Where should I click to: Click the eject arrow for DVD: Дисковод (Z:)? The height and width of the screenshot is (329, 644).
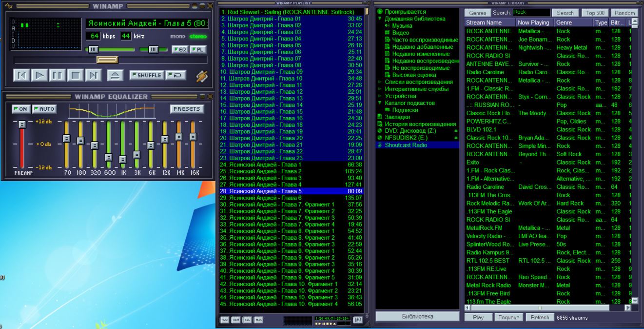pos(456,131)
